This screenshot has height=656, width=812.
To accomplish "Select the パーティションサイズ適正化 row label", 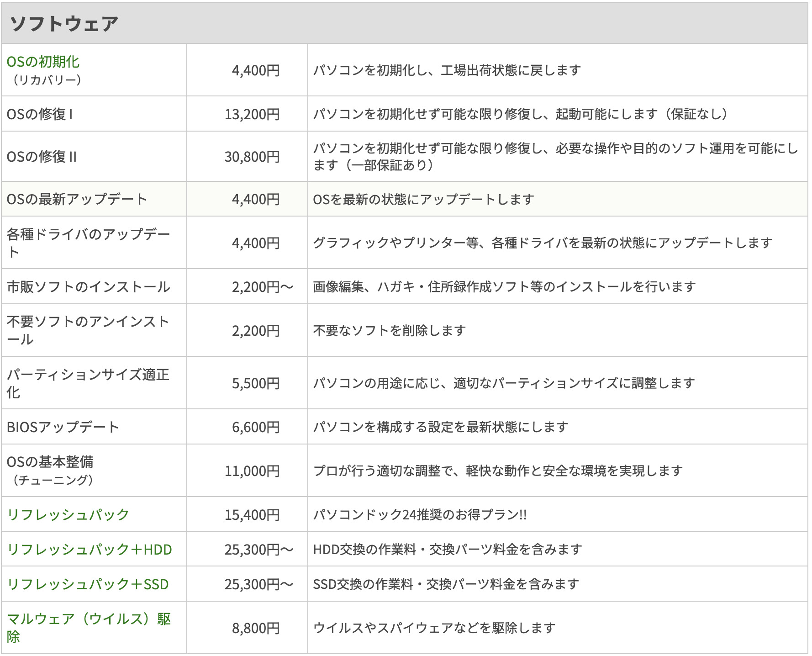I will 88,383.
